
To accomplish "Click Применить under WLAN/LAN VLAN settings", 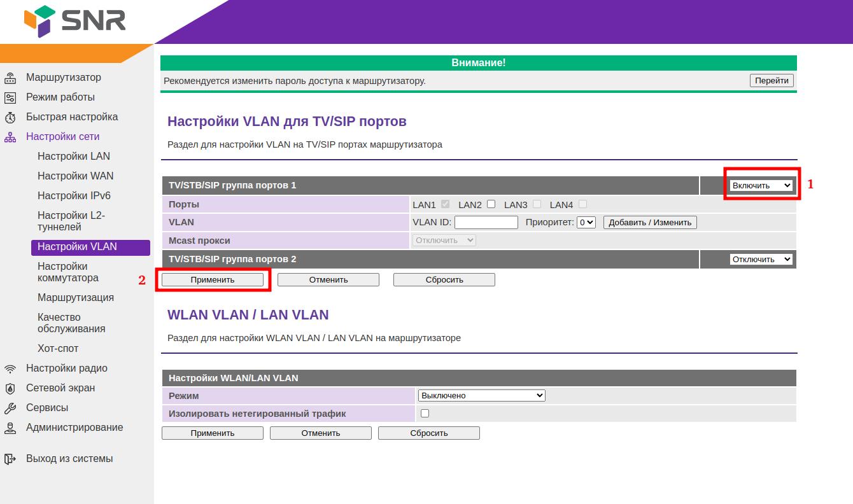I will [x=213, y=433].
